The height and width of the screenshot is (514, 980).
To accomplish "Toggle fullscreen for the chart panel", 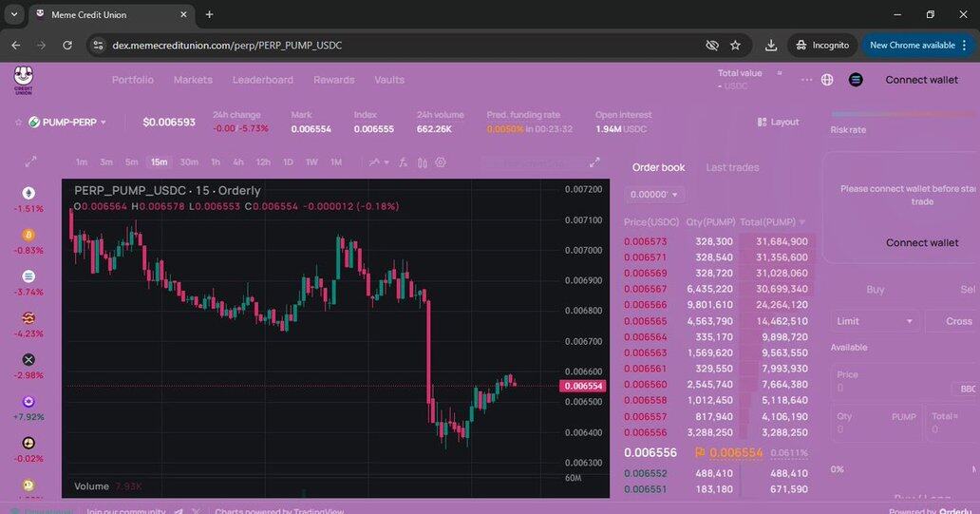I will [x=594, y=162].
